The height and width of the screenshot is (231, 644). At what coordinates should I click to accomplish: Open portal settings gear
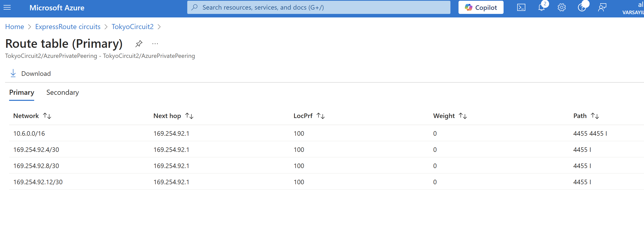[562, 7]
